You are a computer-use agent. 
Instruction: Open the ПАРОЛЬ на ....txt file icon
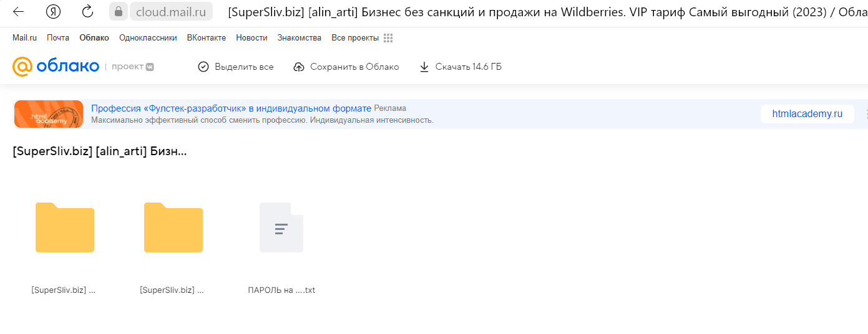tap(281, 227)
